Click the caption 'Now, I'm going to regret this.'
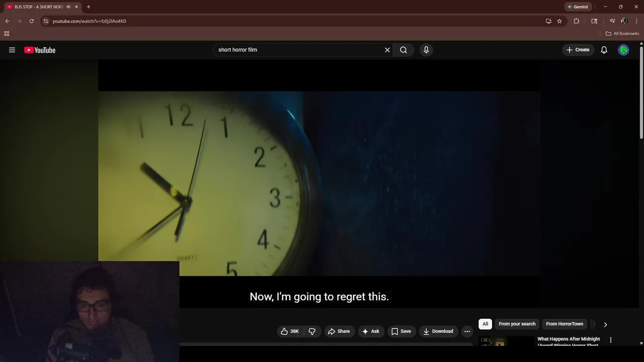This screenshot has width=644, height=362. (319, 297)
